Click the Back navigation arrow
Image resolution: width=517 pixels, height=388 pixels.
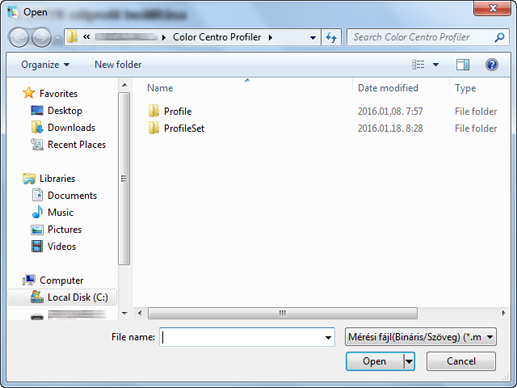pos(19,37)
